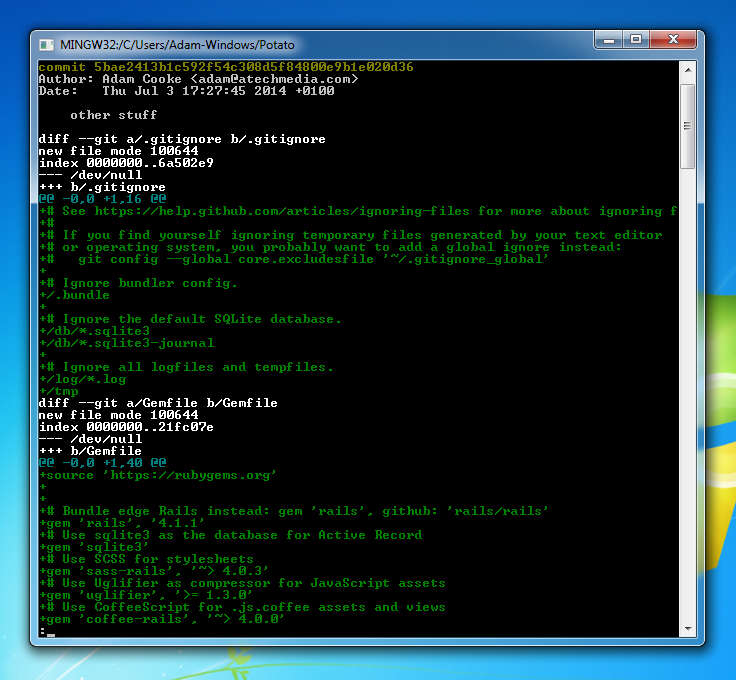Viewport: 736px width, 680px height.
Task: Click the Author: Adam Cooke line
Action: [x=198, y=79]
